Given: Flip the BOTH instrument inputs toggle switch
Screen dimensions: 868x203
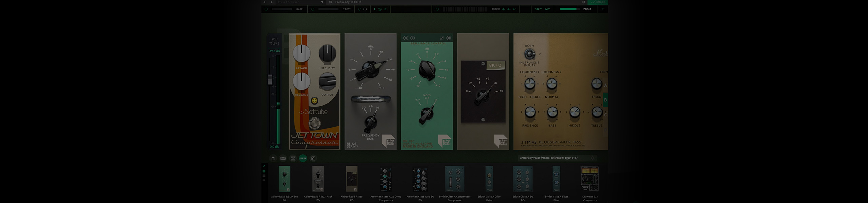Looking at the screenshot, I should click(x=529, y=54).
